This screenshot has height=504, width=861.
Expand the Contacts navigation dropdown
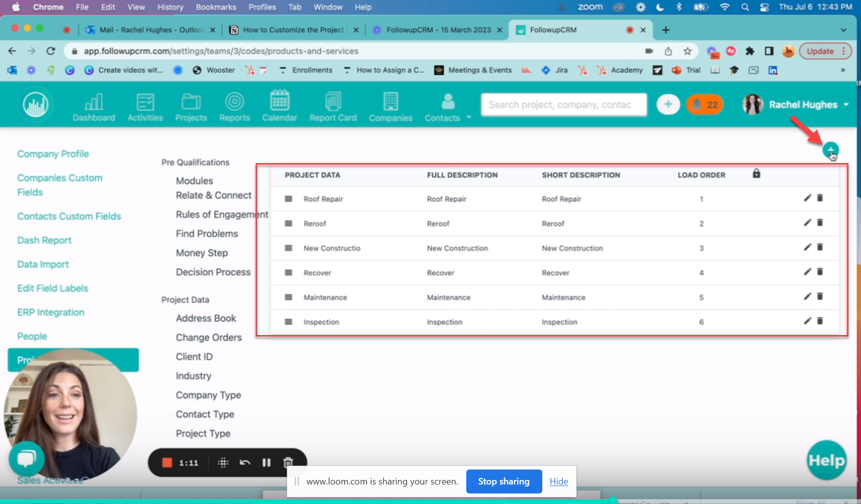[x=468, y=117]
